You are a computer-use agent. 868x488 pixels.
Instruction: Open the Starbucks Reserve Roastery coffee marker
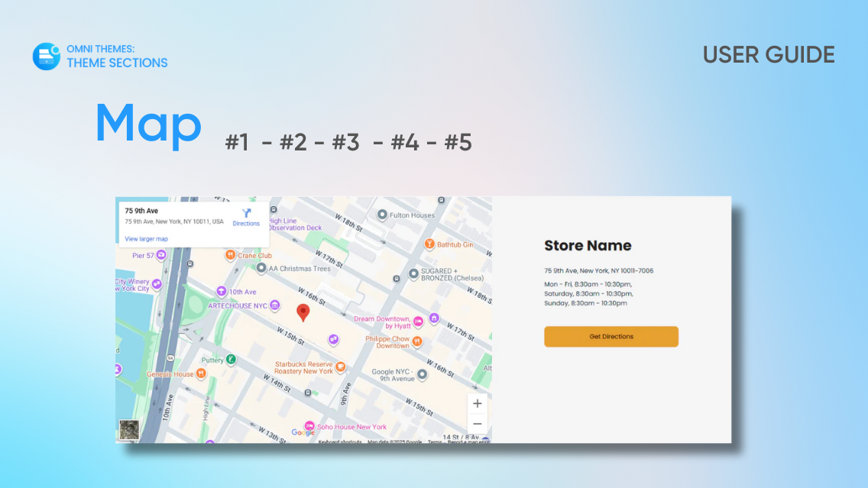click(x=341, y=367)
